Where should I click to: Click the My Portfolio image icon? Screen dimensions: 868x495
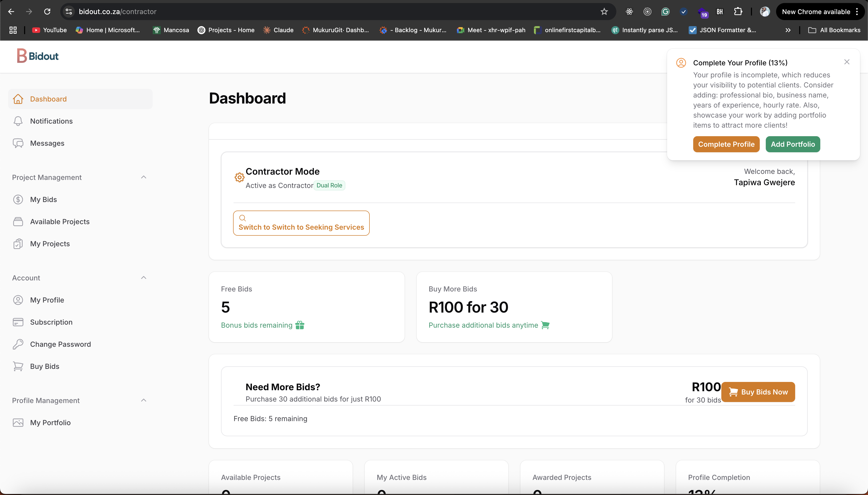[x=18, y=423]
